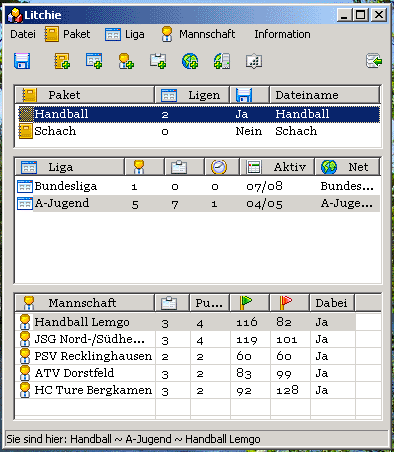Select the A-Jugend league row
Screen dimensions: 394x452
198,203
